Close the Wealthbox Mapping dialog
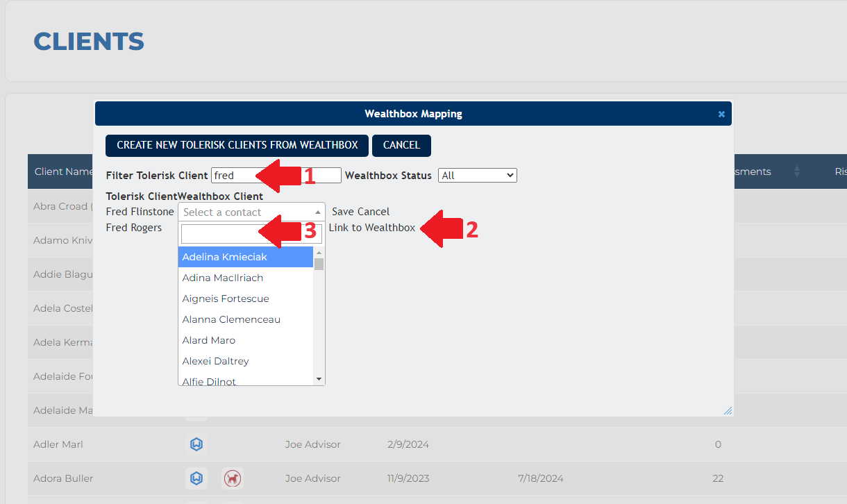The width and height of the screenshot is (847, 504). tap(721, 114)
